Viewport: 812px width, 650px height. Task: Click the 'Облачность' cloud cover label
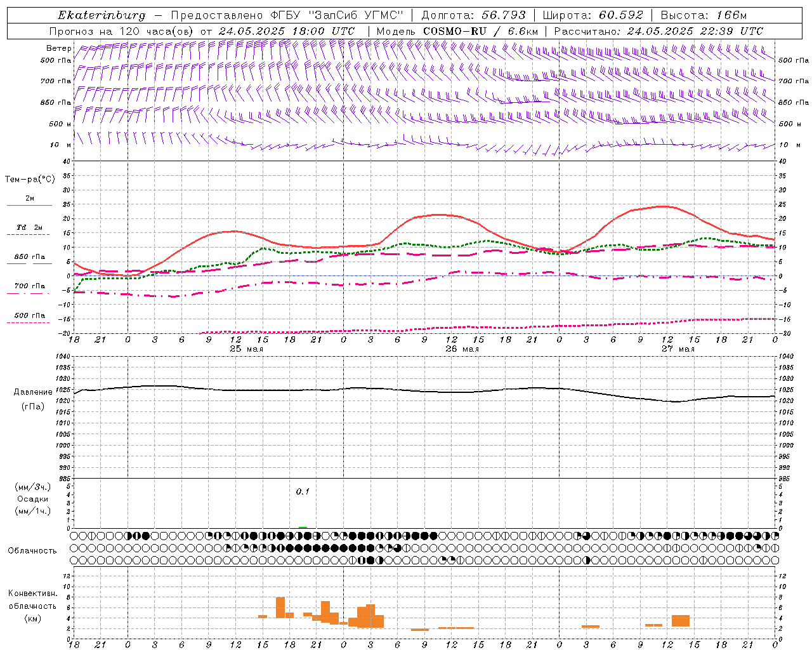coord(32,551)
